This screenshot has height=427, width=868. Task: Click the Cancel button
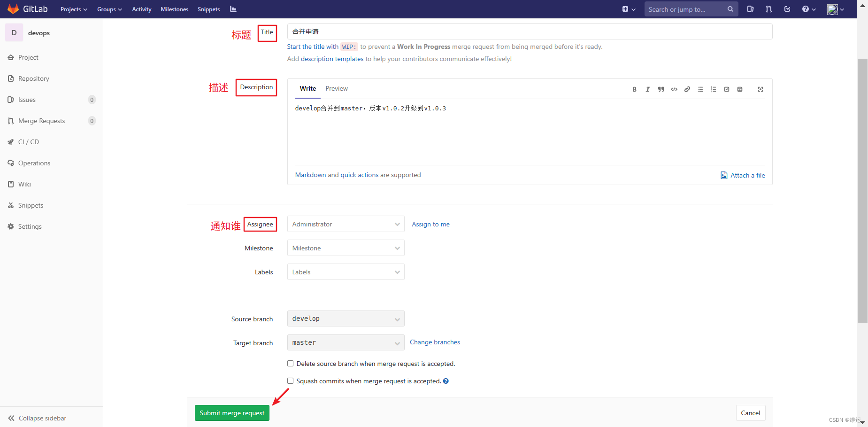[x=750, y=413]
